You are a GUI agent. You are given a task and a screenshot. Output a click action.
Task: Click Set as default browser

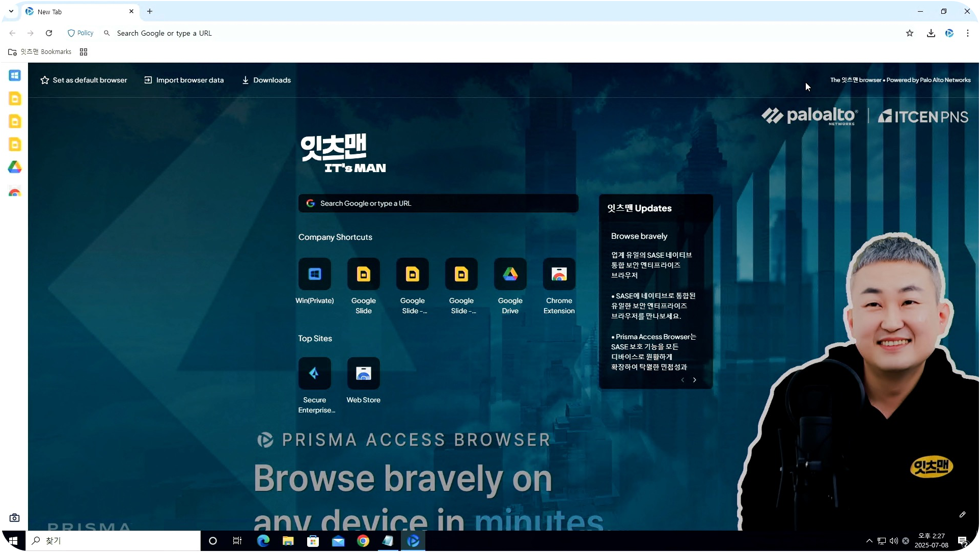coord(84,80)
